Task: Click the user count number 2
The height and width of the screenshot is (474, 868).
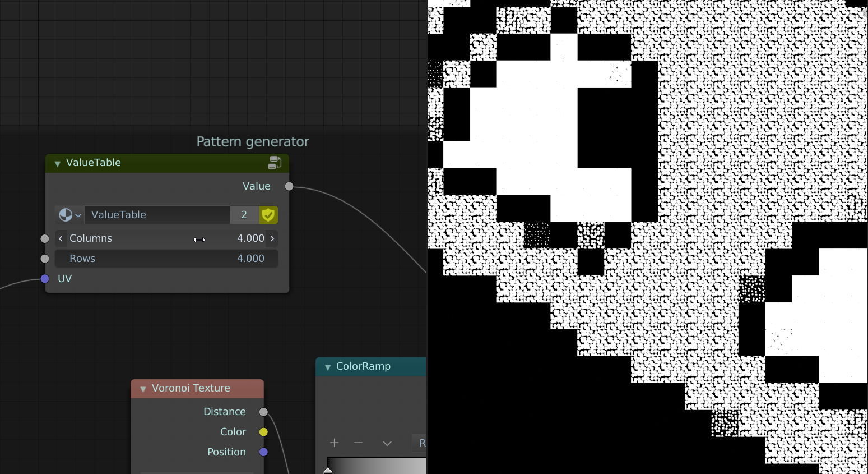Action: pyautogui.click(x=244, y=215)
